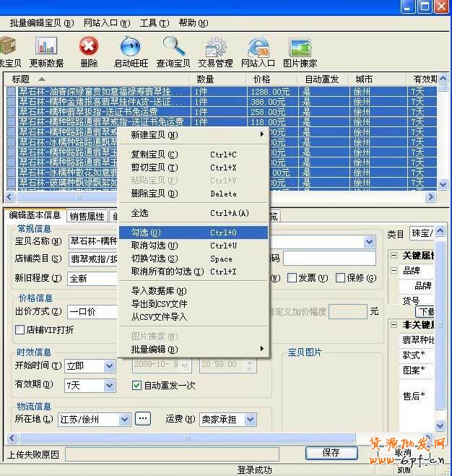Click the 网站入口 toolbar icon
This screenshot has height=476, width=452.
pos(258,48)
